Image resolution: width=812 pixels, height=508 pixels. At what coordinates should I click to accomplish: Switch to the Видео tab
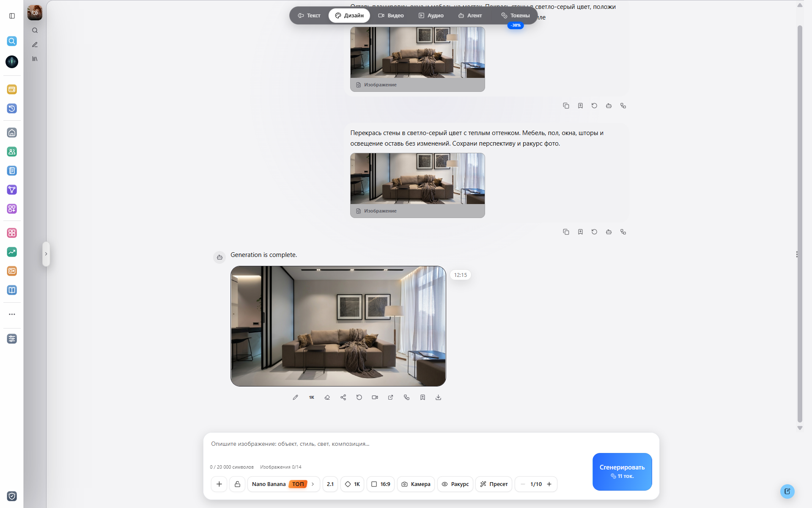(x=391, y=16)
